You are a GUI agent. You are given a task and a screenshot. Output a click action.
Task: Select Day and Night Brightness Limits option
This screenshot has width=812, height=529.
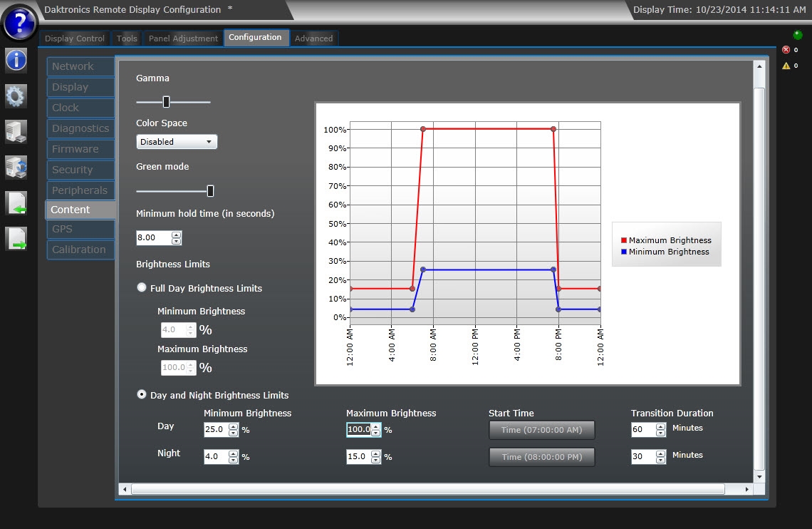coord(142,394)
